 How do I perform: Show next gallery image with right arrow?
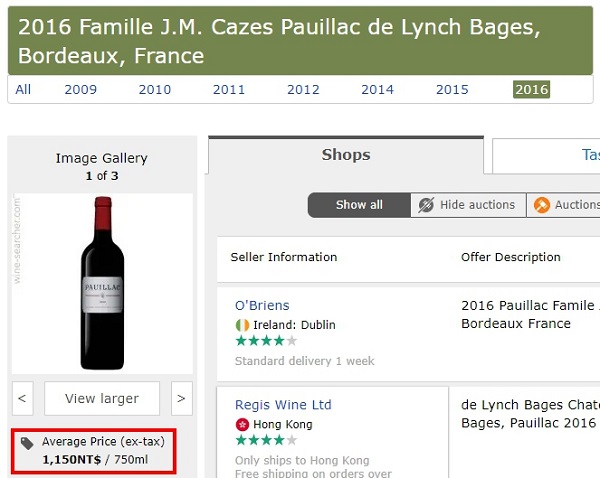pos(182,398)
